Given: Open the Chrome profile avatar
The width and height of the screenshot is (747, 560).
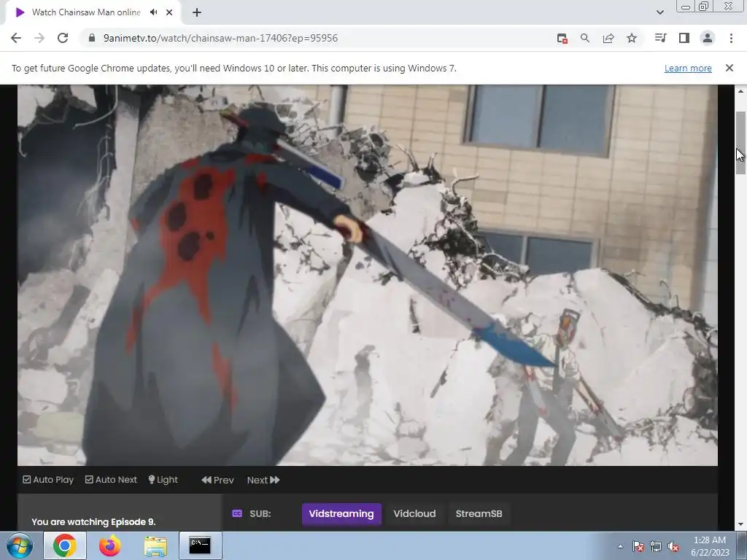Looking at the screenshot, I should point(708,38).
